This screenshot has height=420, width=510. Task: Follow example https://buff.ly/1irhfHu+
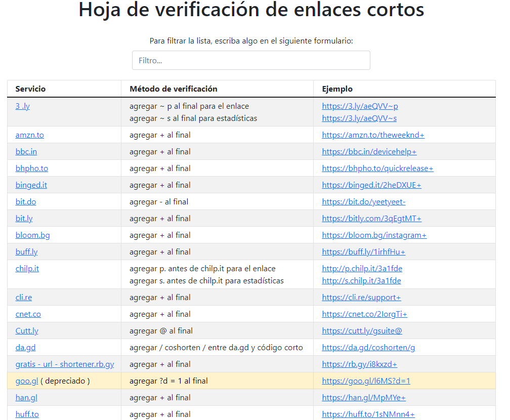(x=364, y=252)
